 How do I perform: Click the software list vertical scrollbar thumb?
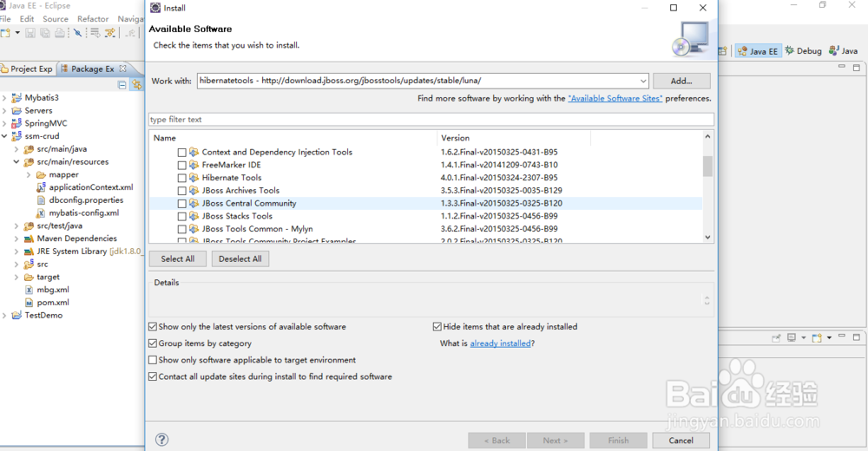coord(707,166)
